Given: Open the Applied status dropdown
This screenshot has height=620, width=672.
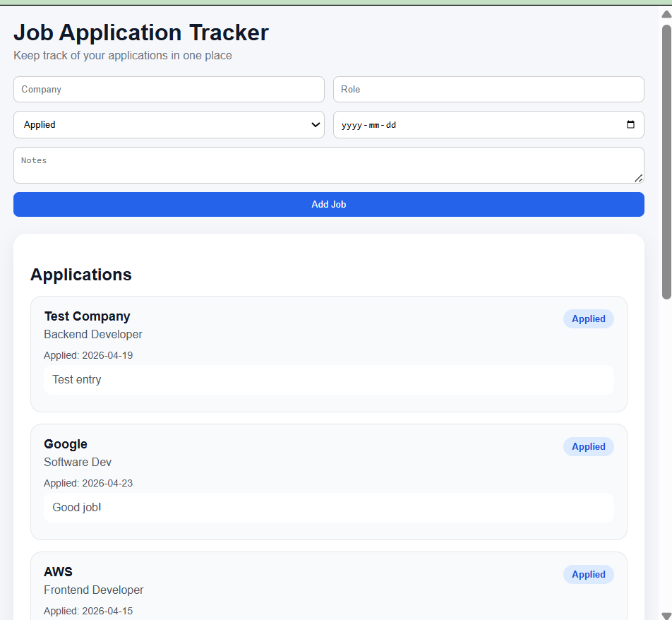Looking at the screenshot, I should pyautogui.click(x=169, y=125).
